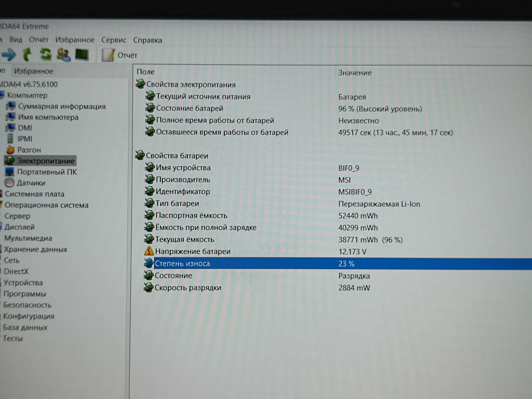Click the warning icon beside Напряжение батареи
532x399 pixels.
(x=149, y=251)
